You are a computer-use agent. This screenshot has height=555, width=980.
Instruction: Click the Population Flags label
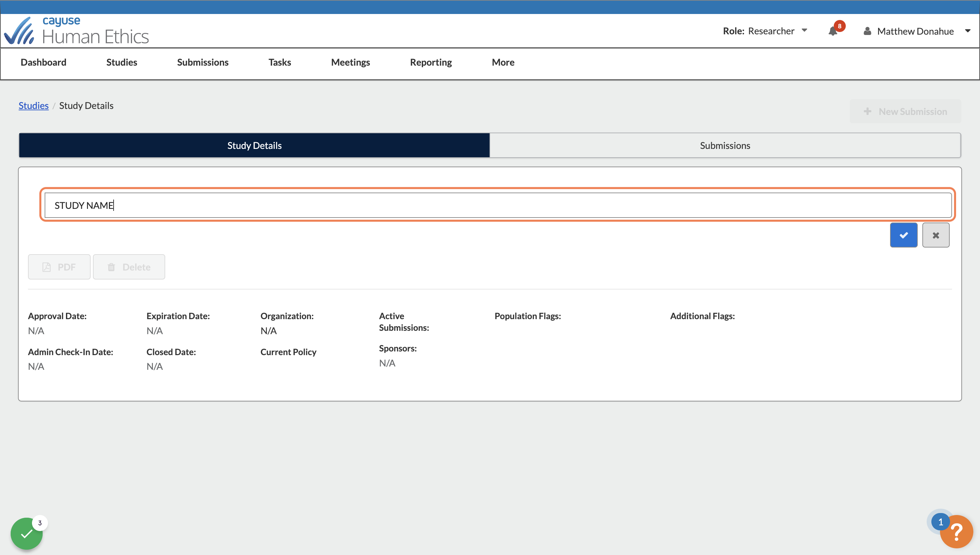[x=527, y=316]
